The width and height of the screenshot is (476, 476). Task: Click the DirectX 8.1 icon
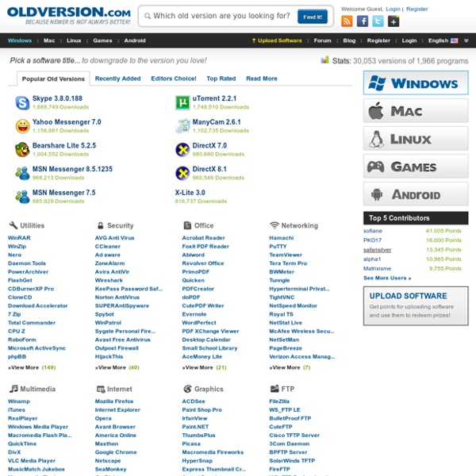coord(182,173)
